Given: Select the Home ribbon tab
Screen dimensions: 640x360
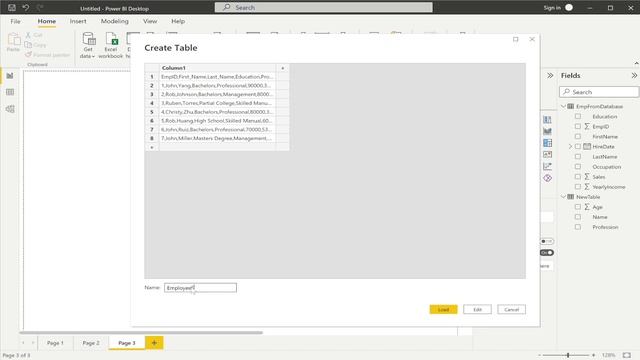Looking at the screenshot, I should [47, 21].
